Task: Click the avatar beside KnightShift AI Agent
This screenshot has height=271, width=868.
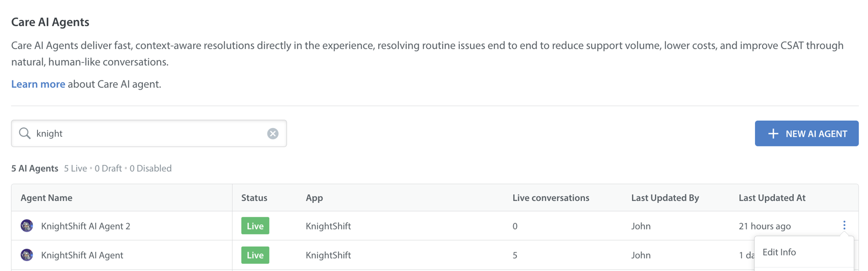Action: point(27,255)
